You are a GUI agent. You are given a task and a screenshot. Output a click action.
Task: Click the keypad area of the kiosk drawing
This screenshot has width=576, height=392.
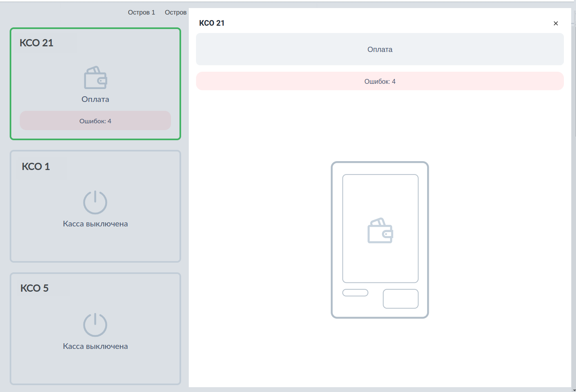[x=400, y=299]
